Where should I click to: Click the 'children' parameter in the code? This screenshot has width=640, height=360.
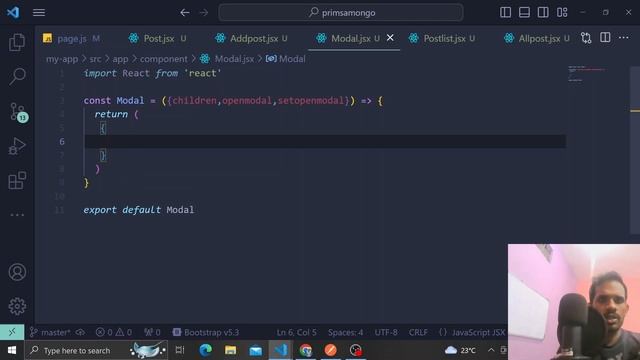tap(194, 100)
